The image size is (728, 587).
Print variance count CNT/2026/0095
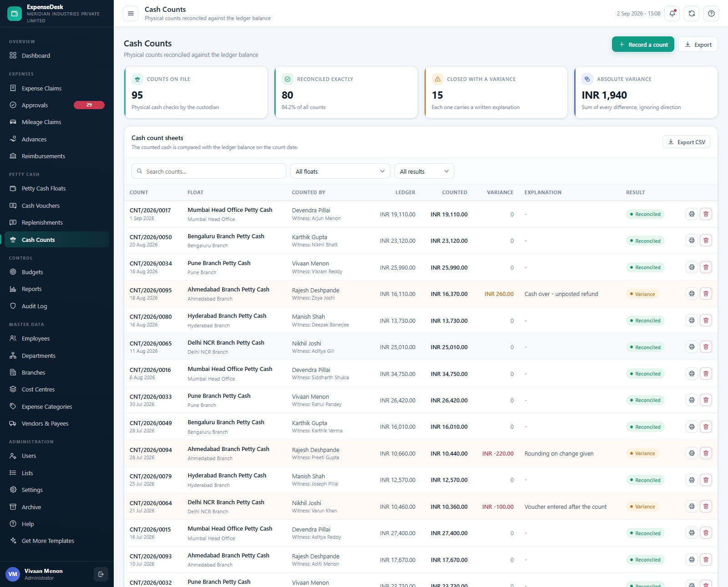click(692, 294)
